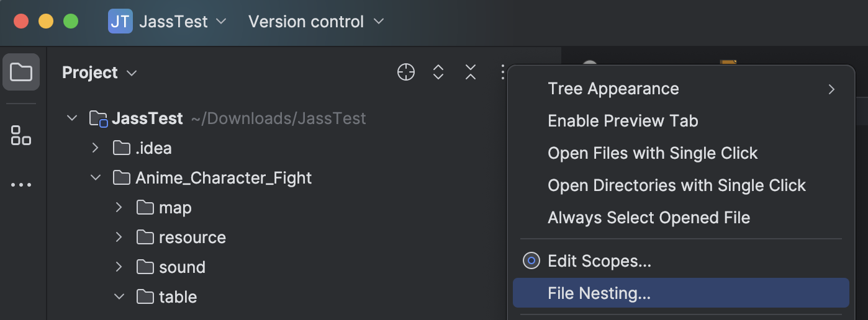This screenshot has height=320, width=868.
Task: Open the Structure tool window icon
Action: (21, 135)
